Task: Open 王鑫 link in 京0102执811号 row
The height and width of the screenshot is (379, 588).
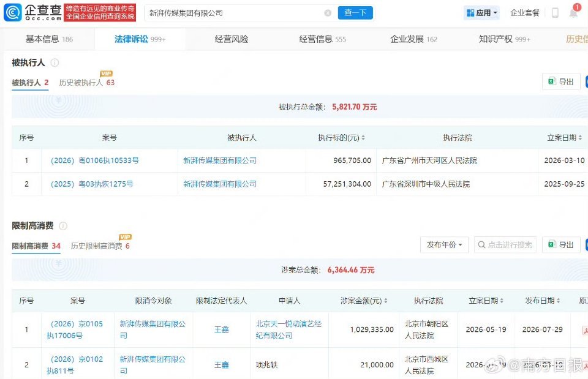Action: tap(221, 365)
